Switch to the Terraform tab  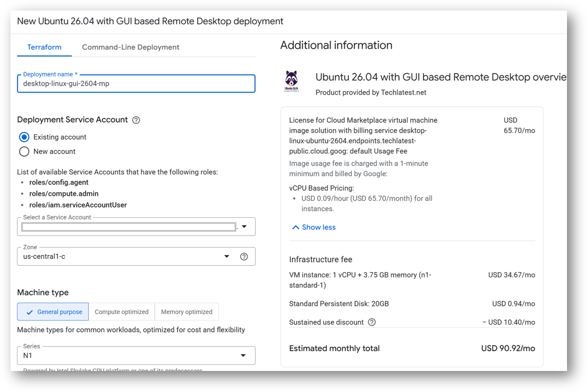click(44, 47)
